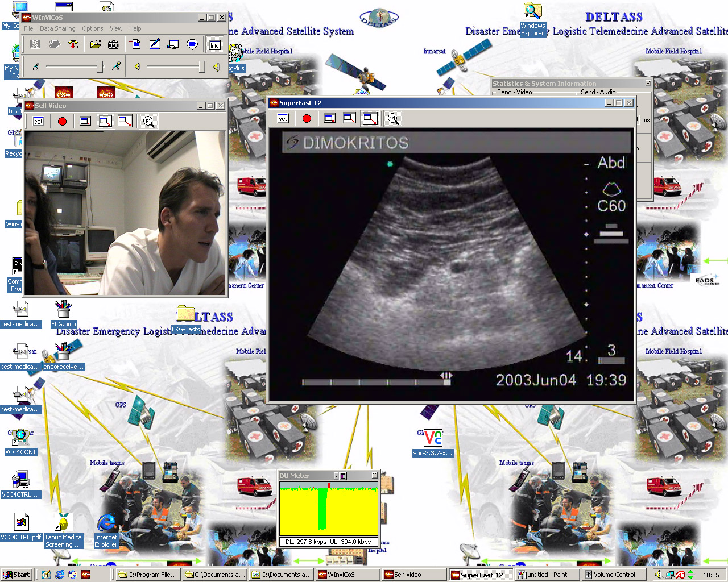The width and height of the screenshot is (728, 582).
Task: Start recording in Self Video window
Action: tap(62, 121)
